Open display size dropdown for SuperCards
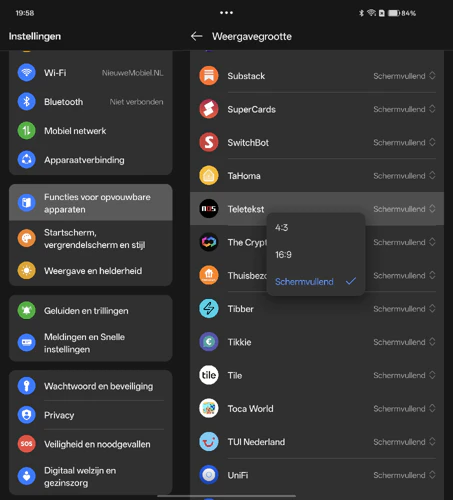This screenshot has height=500, width=453. coord(404,109)
